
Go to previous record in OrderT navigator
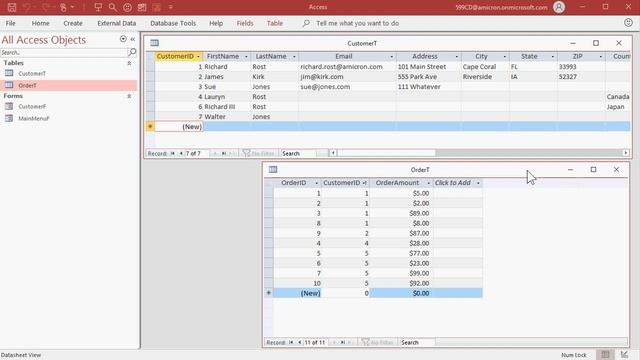coord(299,342)
